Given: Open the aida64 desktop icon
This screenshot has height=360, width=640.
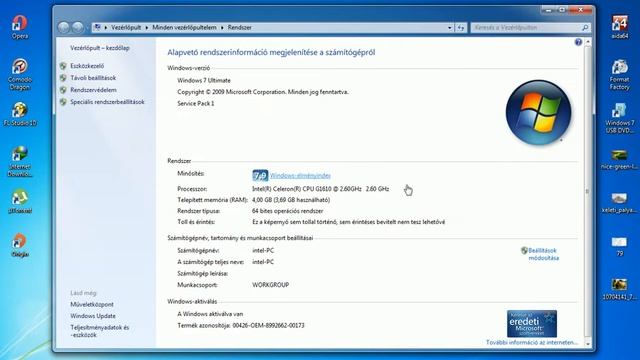Looking at the screenshot, I should (x=620, y=27).
